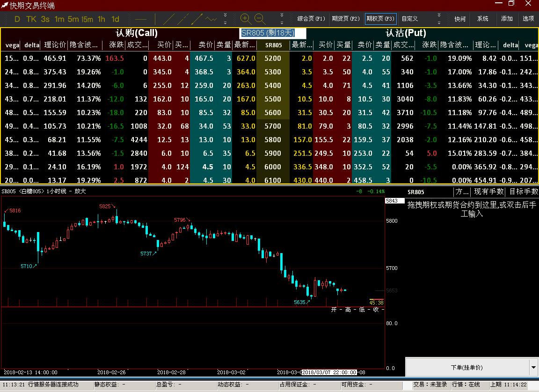Expand drawing tools toolbar overflow
This screenshot has width=539, height=392.
coord(225,19)
